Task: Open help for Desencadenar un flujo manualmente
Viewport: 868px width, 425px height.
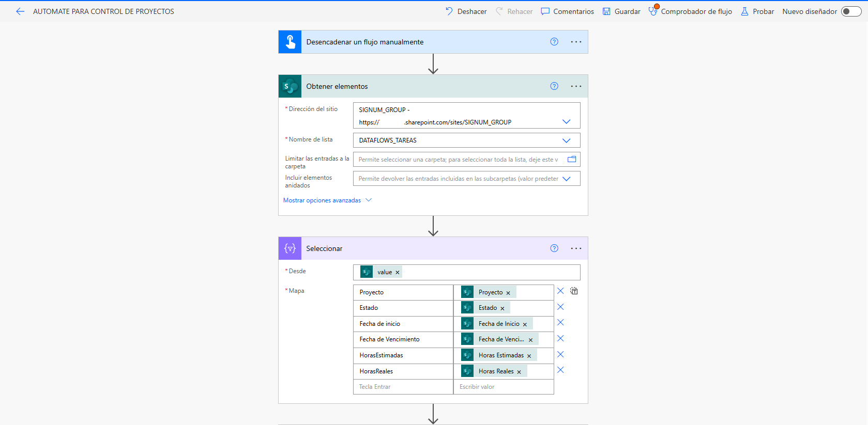Action: click(x=554, y=42)
